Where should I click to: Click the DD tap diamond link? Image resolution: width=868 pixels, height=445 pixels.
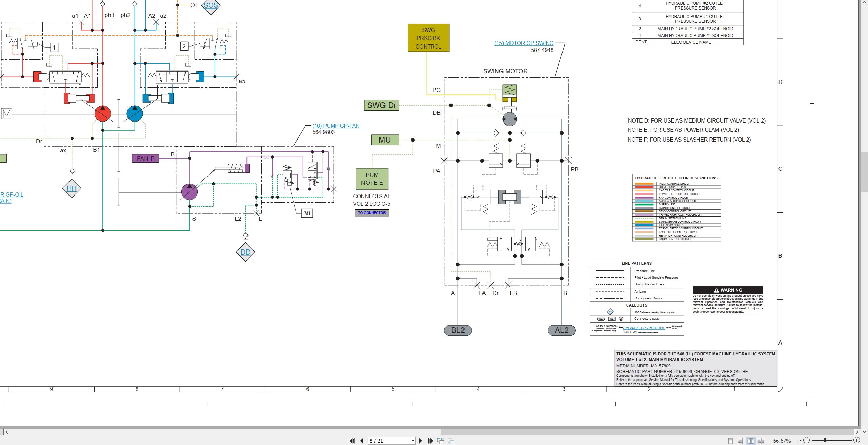click(245, 252)
